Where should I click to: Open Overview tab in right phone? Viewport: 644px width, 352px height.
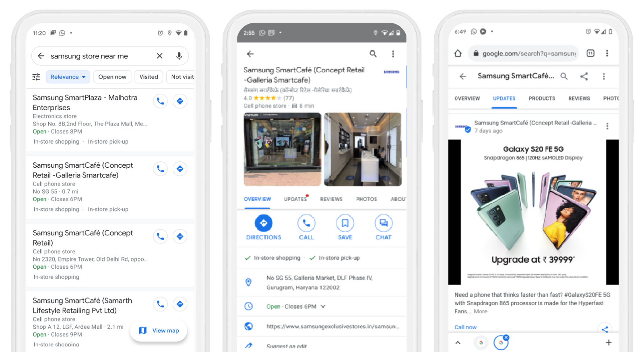[467, 99]
